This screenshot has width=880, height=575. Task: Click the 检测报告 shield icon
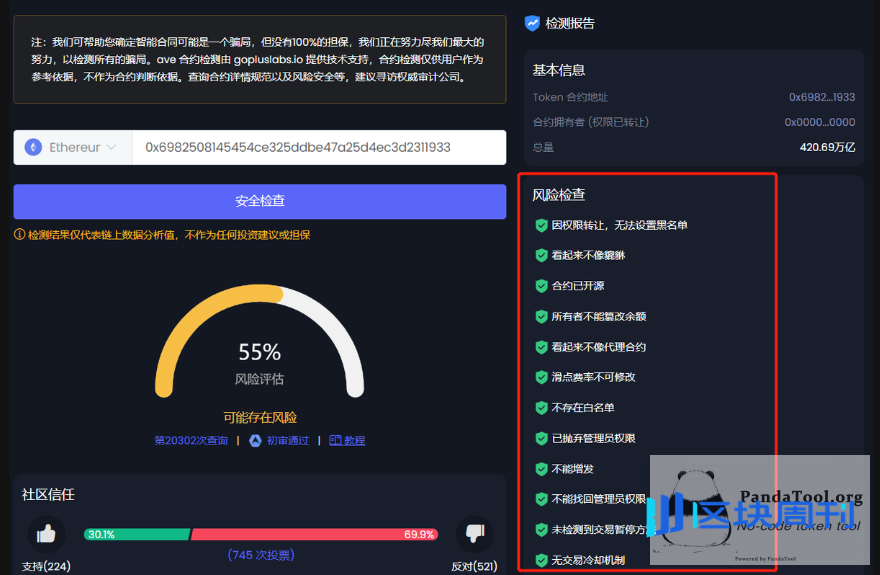(x=532, y=23)
